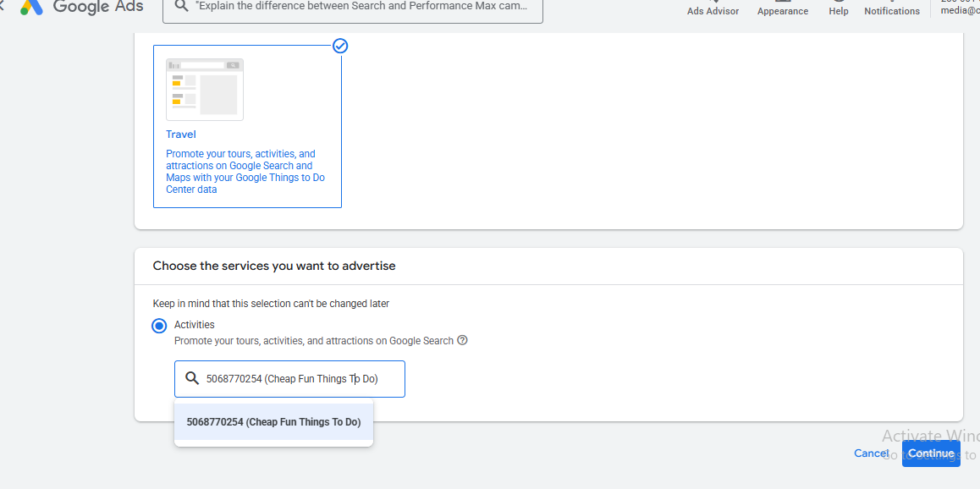Select the Travel campaign type card
980x489 pixels.
247,126
